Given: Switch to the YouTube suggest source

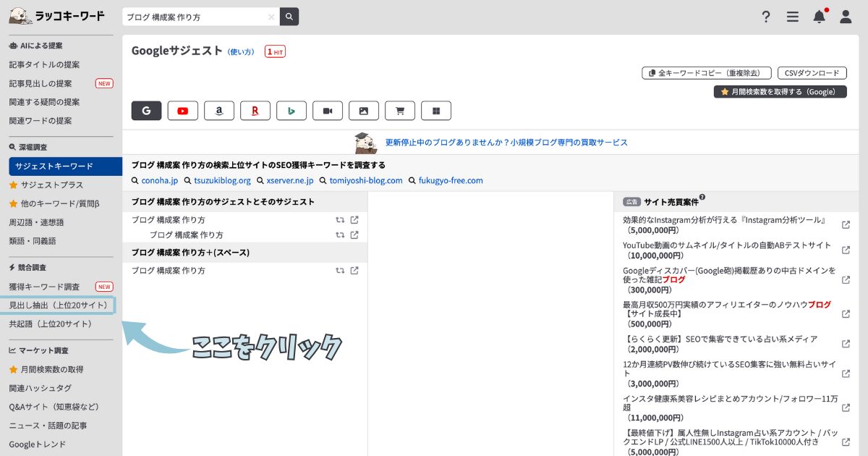Looking at the screenshot, I should (x=182, y=111).
